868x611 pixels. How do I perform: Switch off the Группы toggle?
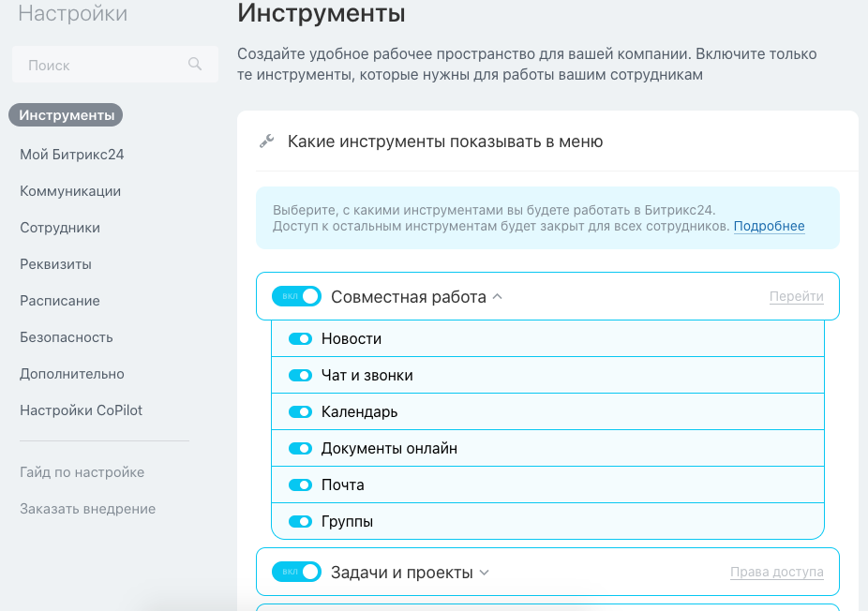[x=301, y=521]
